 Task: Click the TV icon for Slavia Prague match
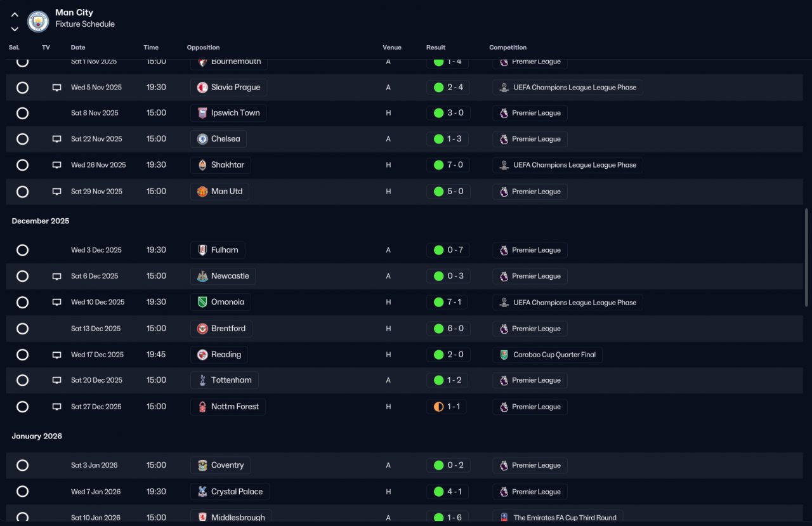coord(56,88)
